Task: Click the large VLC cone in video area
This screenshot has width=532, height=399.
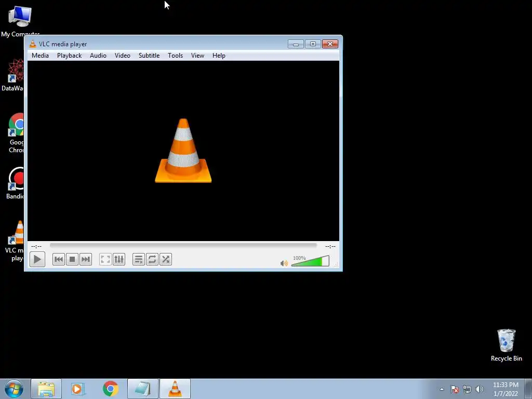Action: (183, 151)
